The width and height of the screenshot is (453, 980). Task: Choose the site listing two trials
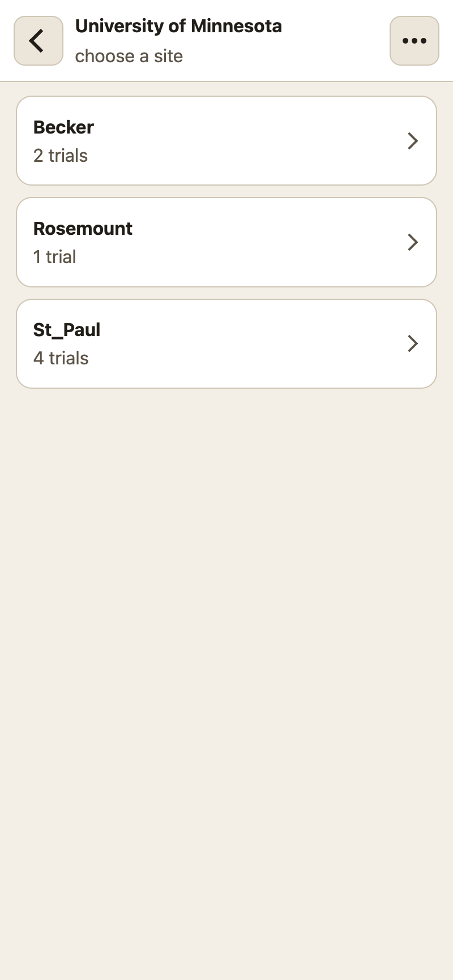226,141
